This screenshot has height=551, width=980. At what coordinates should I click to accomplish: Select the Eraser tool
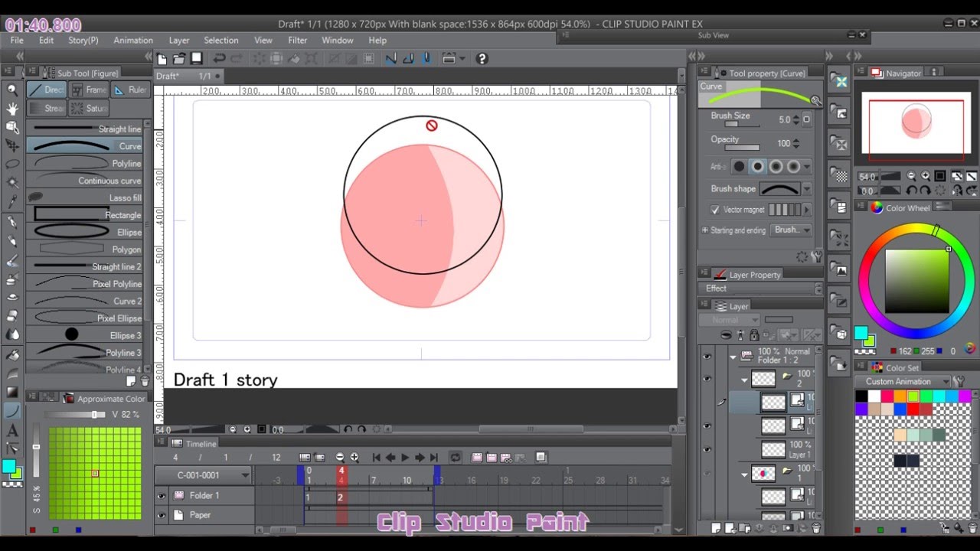pyautogui.click(x=12, y=315)
